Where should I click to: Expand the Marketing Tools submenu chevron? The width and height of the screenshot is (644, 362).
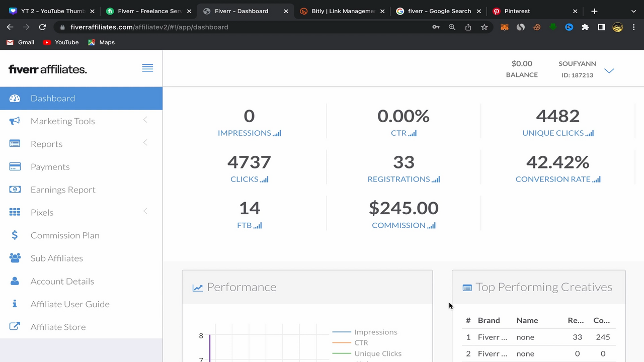(x=145, y=120)
